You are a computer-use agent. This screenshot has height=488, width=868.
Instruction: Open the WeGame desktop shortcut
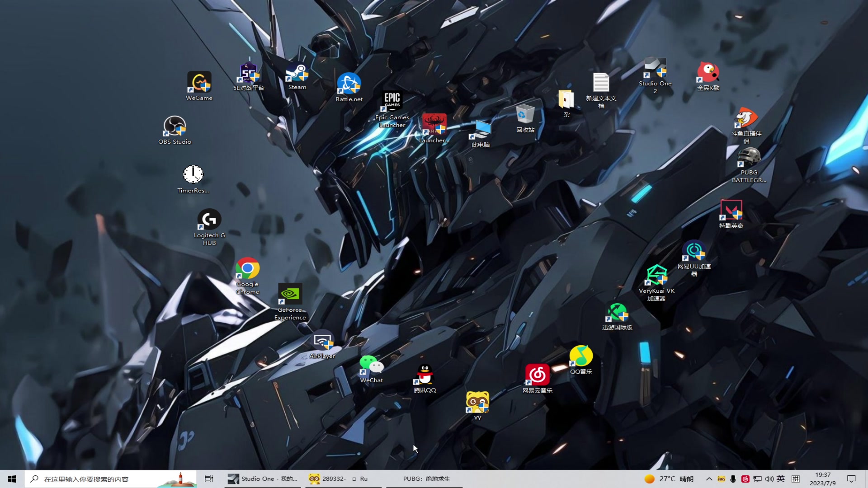(x=199, y=86)
